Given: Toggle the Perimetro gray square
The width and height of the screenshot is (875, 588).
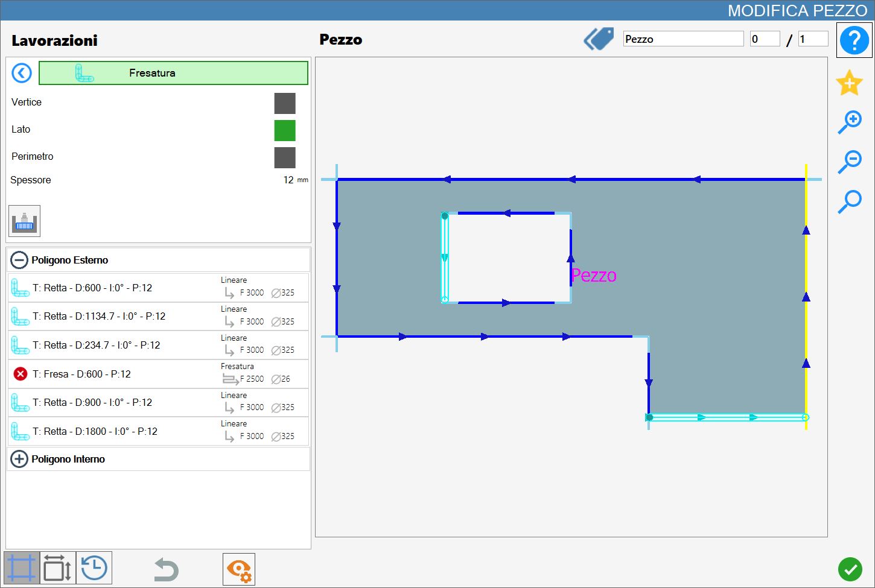Looking at the screenshot, I should click(285, 157).
